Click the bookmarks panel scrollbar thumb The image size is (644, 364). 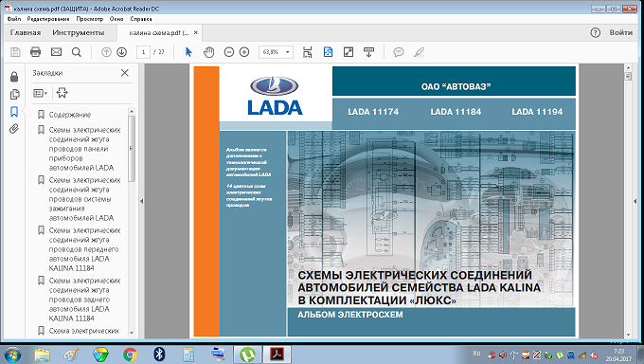tap(132, 149)
